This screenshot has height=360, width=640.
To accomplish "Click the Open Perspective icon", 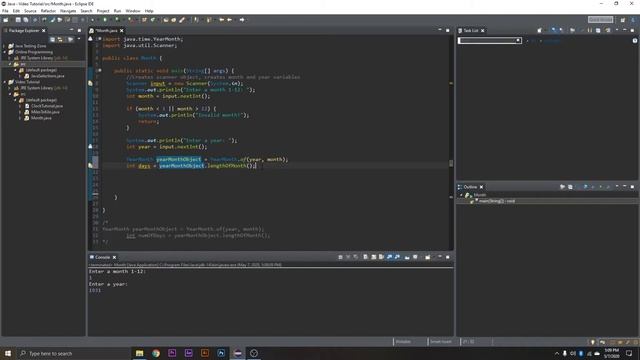I will pyautogui.click(x=622, y=20).
